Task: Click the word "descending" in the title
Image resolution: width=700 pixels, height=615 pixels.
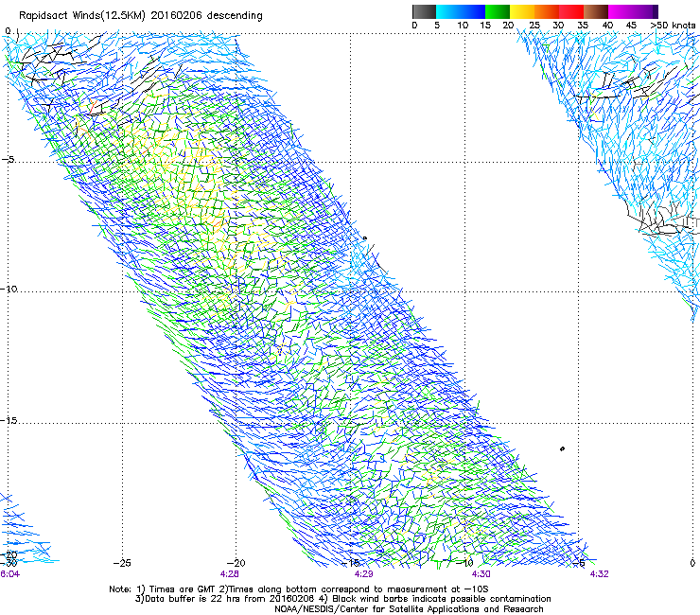Action: [x=235, y=16]
